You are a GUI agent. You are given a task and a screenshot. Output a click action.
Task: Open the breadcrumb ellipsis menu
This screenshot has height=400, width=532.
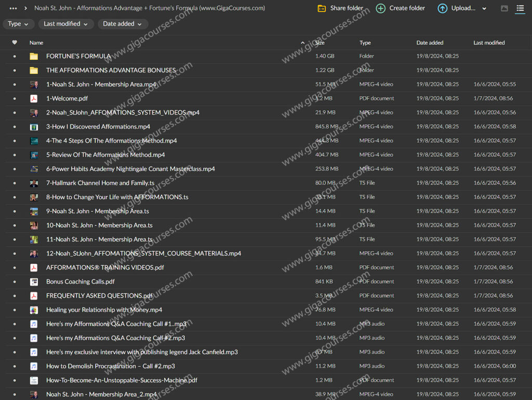coord(14,8)
